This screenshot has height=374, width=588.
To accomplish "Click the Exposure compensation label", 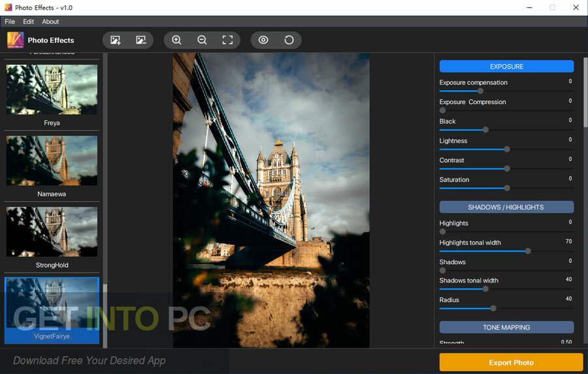I will click(473, 82).
